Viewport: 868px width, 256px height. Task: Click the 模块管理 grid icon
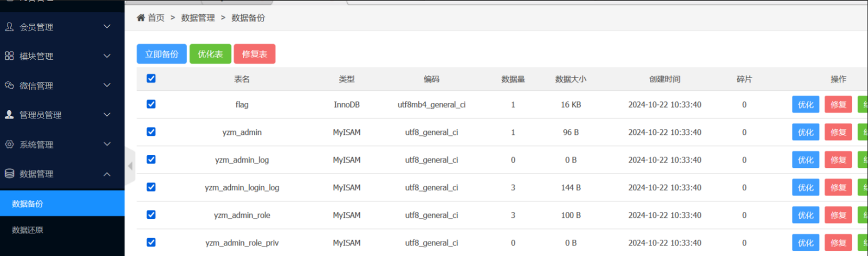pyautogui.click(x=9, y=56)
